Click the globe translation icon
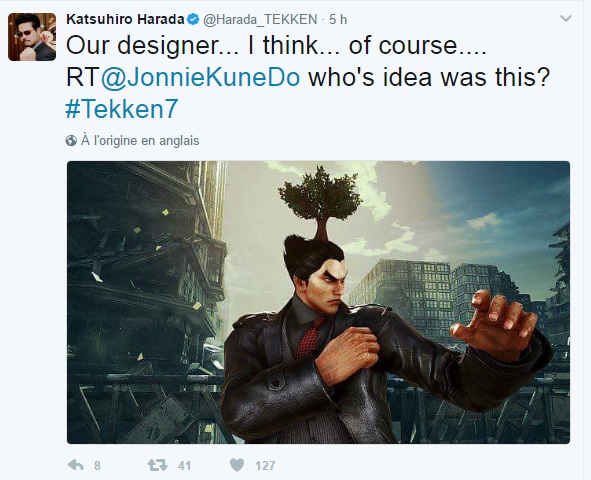Image resolution: width=591 pixels, height=480 pixels. coord(71,141)
